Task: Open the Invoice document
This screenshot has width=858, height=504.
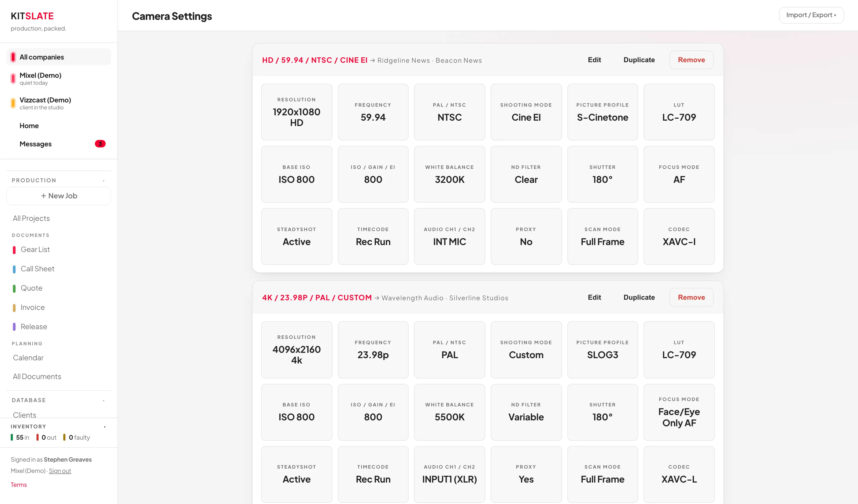Action: pos(32,307)
